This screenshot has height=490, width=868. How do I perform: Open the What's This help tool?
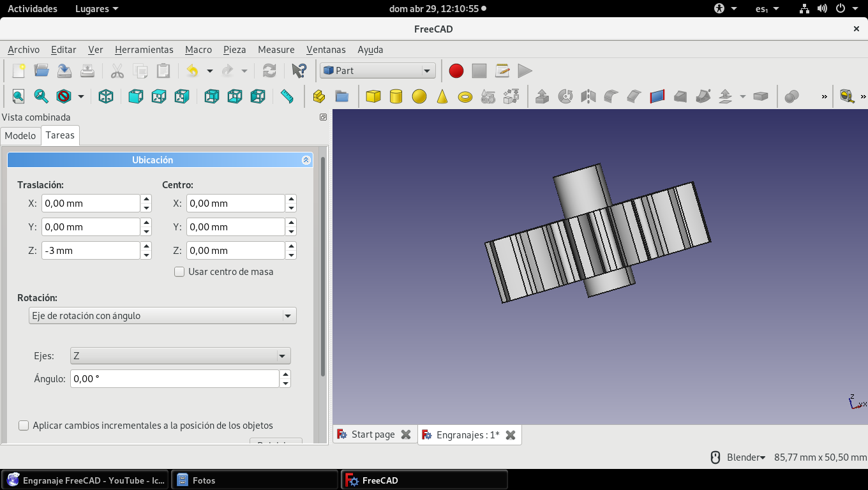pyautogui.click(x=299, y=71)
